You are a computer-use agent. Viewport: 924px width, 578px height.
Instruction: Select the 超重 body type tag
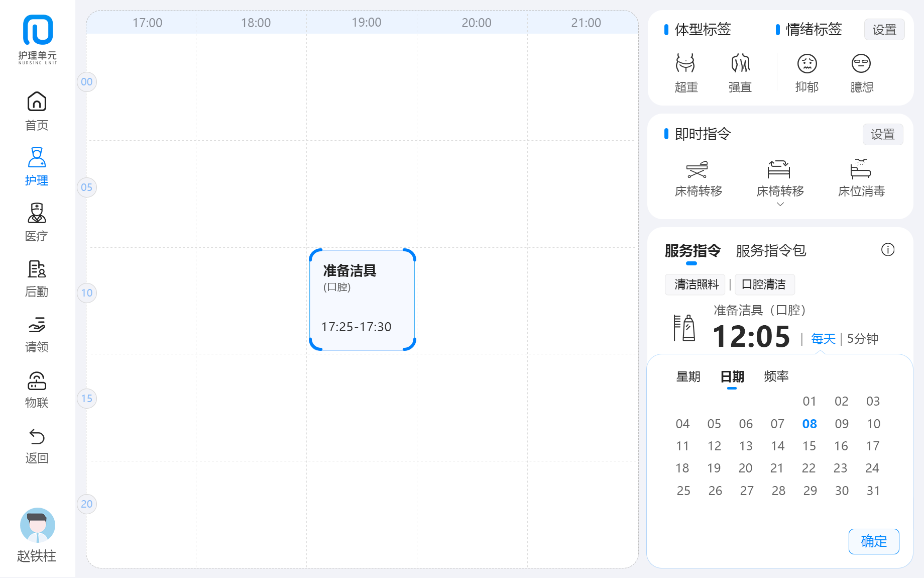(685, 64)
